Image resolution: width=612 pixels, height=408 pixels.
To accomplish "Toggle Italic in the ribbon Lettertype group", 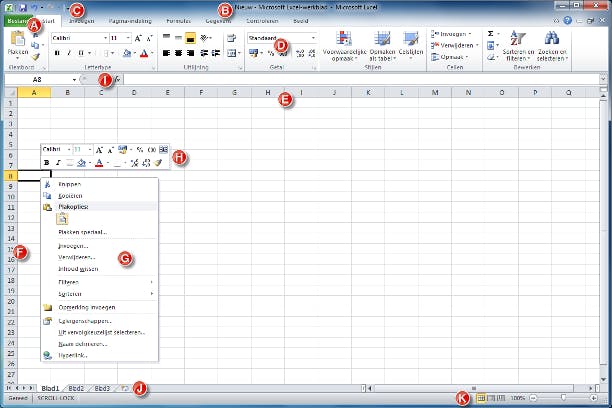I will point(69,53).
